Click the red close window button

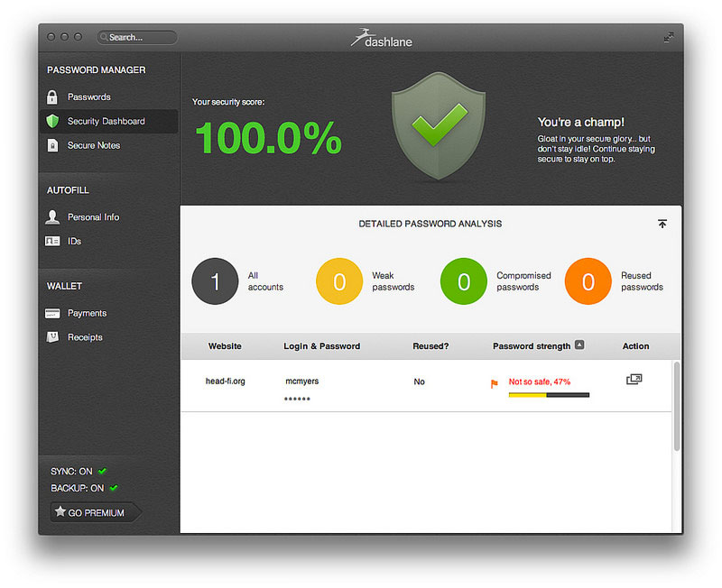(x=51, y=37)
